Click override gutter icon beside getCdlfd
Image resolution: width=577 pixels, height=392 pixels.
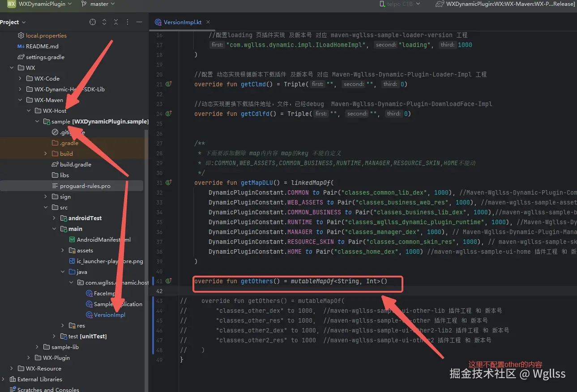click(x=169, y=113)
